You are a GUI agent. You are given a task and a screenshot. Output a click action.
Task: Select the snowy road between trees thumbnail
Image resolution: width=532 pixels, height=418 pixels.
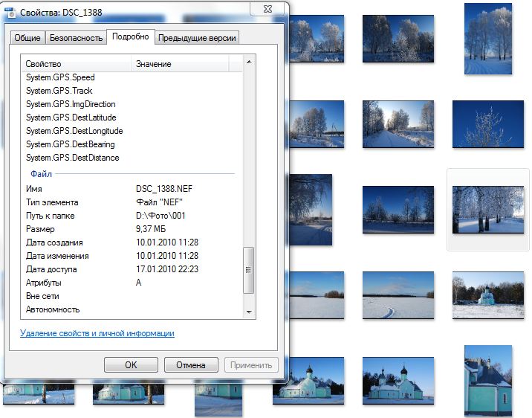click(x=398, y=124)
